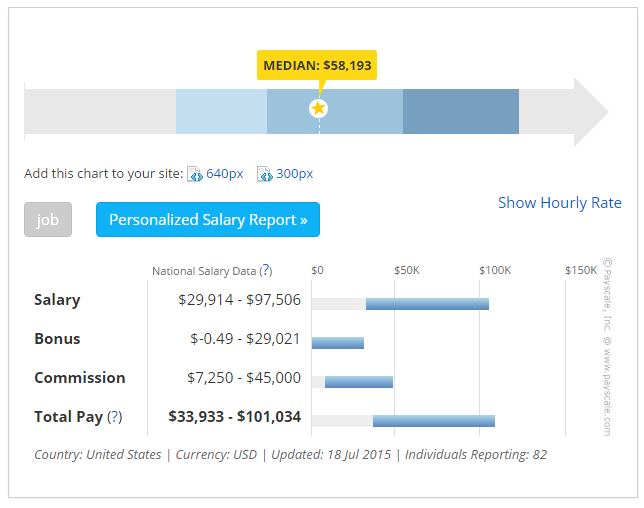The height and width of the screenshot is (508, 644).
Task: Click the Commission range bar in chart
Action: pyautogui.click(x=359, y=382)
